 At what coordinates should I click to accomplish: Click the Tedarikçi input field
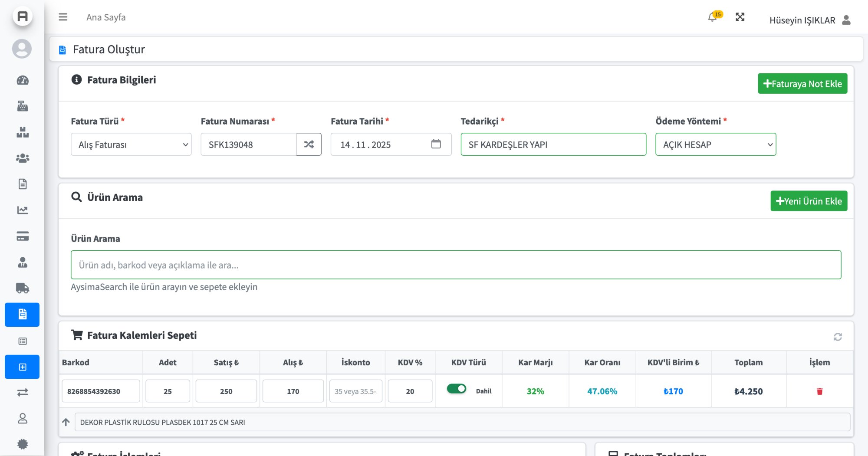[x=553, y=144]
